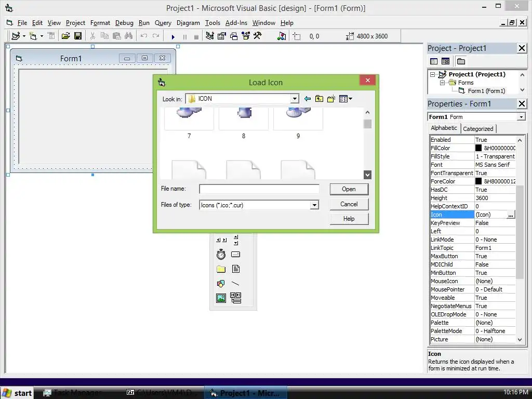Viewport: 532px width, 399px height.
Task: Show the Toolbox via hammer-wrench icon
Action: tap(258, 36)
